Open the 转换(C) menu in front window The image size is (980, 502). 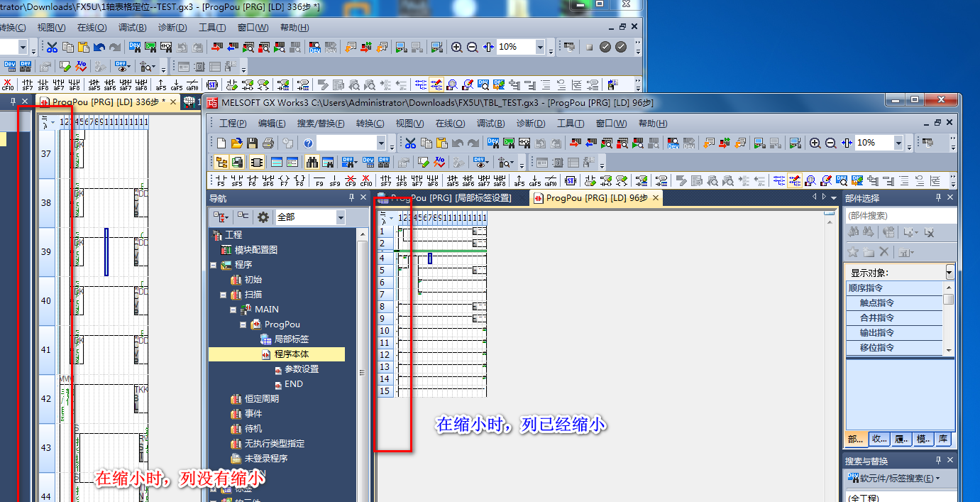370,124
